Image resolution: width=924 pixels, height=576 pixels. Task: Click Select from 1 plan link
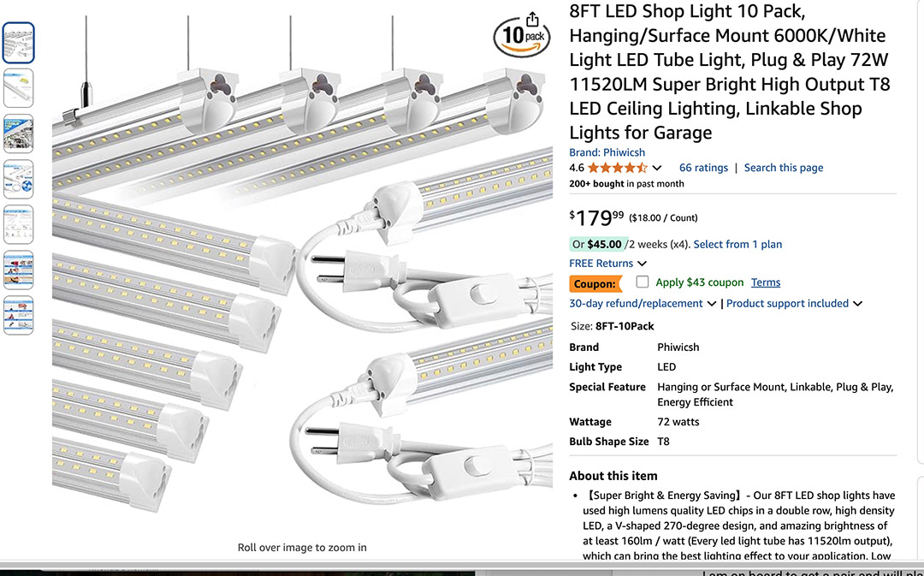coord(737,244)
